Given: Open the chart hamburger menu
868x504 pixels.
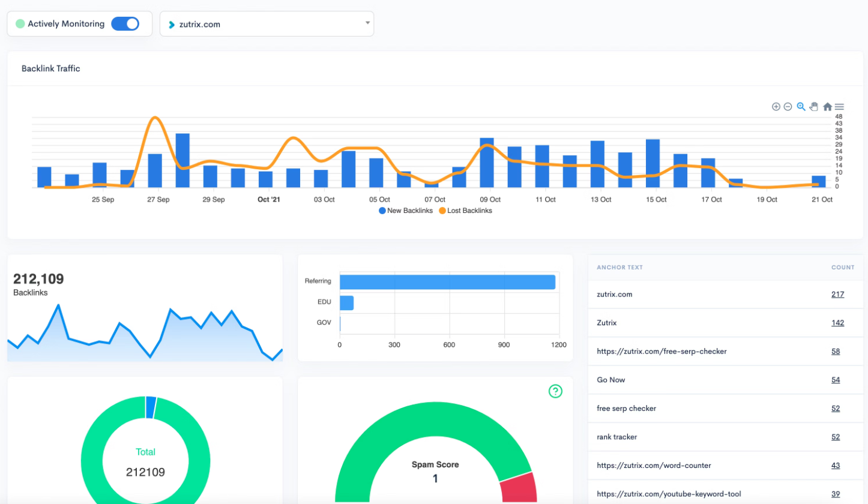Looking at the screenshot, I should tap(839, 107).
